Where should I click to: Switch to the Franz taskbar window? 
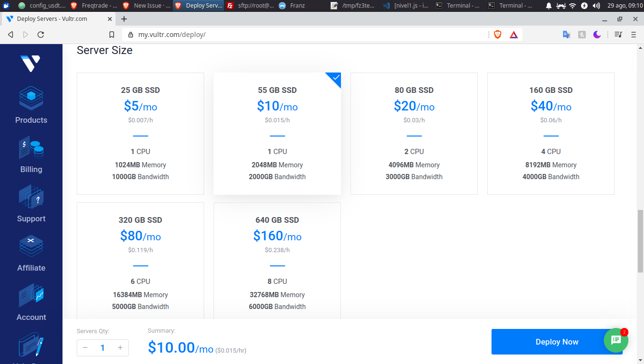pyautogui.click(x=302, y=6)
